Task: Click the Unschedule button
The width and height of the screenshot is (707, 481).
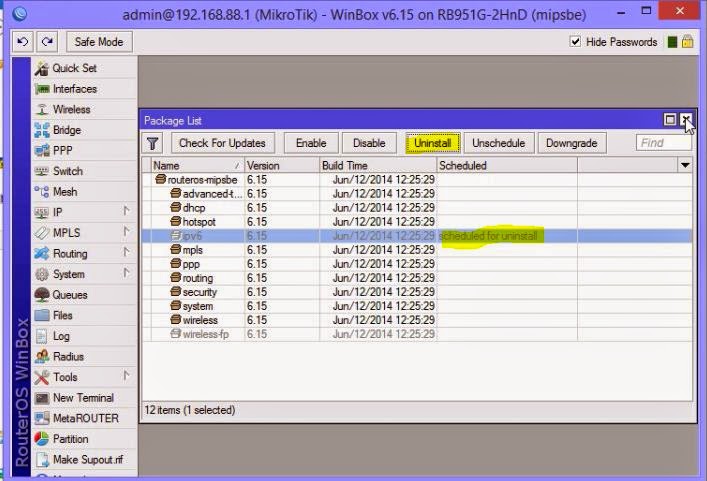Action: [x=499, y=143]
